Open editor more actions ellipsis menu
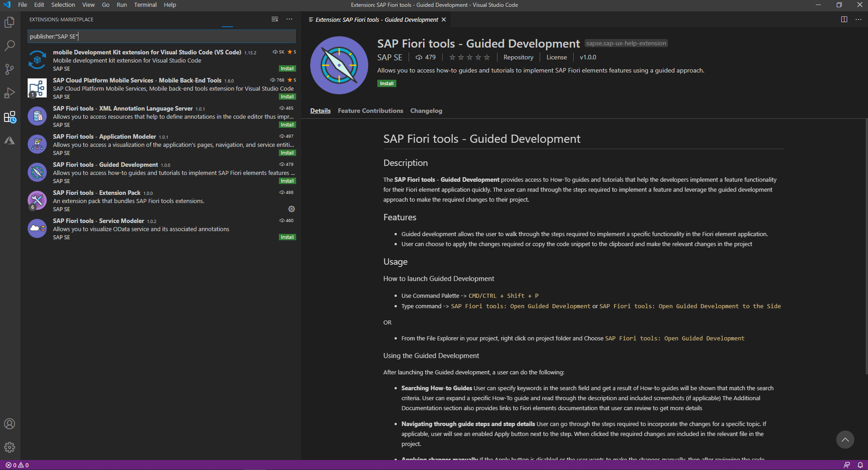This screenshot has height=470, width=868. click(x=858, y=19)
